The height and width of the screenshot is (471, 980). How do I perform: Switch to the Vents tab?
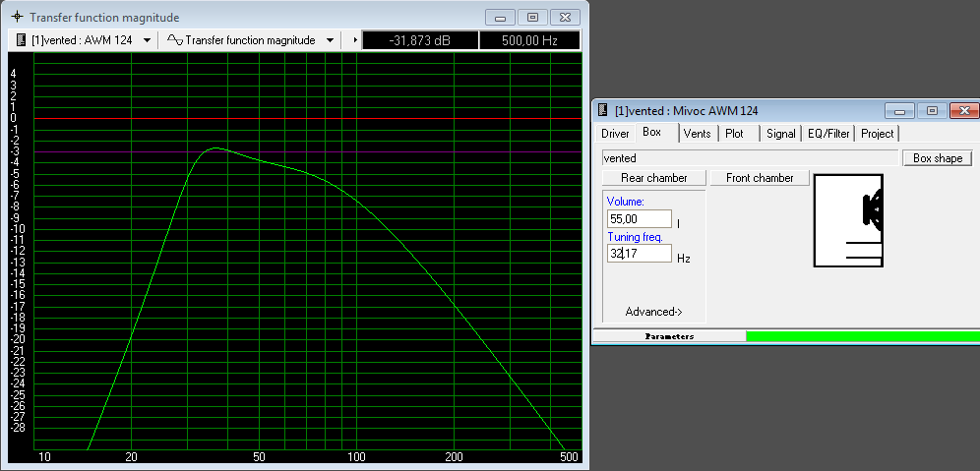[x=697, y=134]
